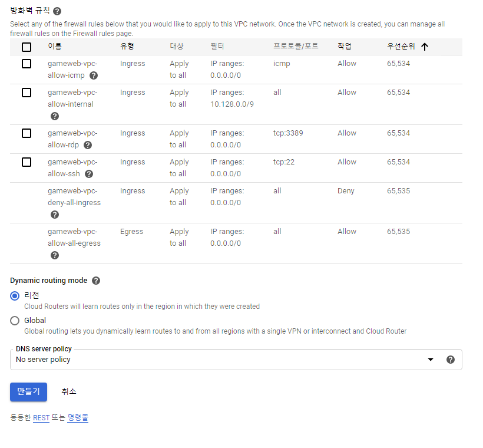Click help icon next to gameweb-vpc-allow-rdp
Viewport: 483px width, 448px height.
click(88, 145)
